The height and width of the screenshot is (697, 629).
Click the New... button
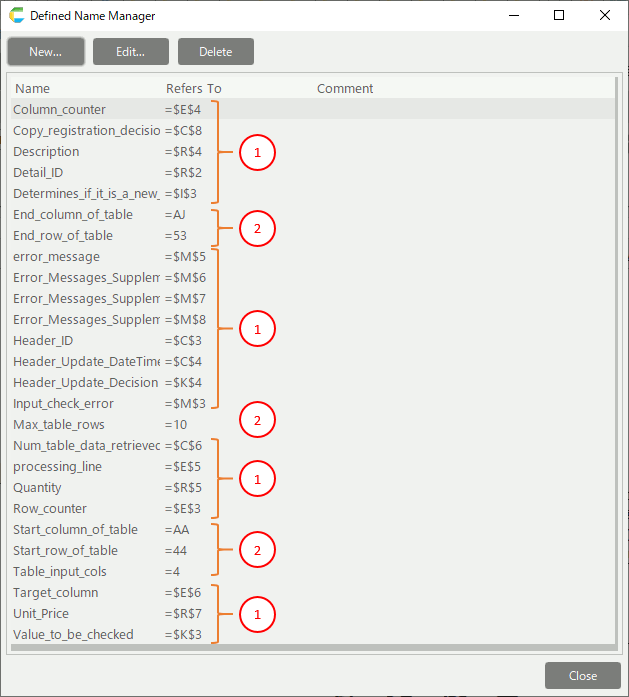46,52
